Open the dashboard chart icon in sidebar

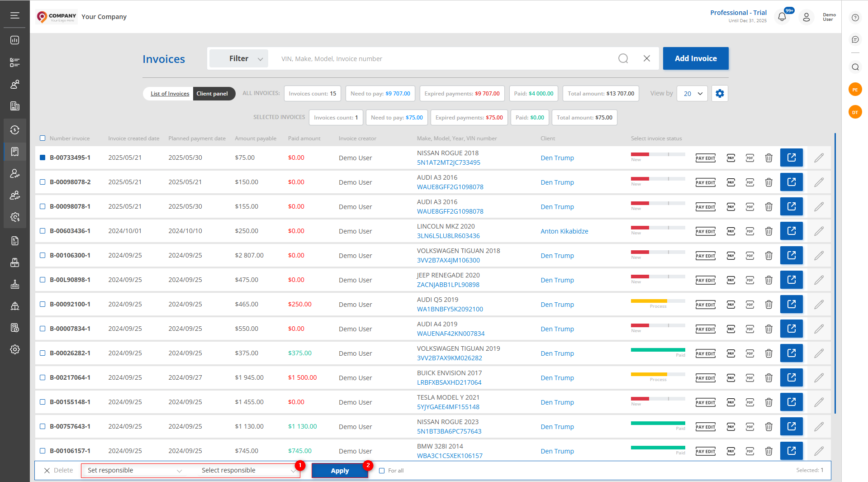15,40
